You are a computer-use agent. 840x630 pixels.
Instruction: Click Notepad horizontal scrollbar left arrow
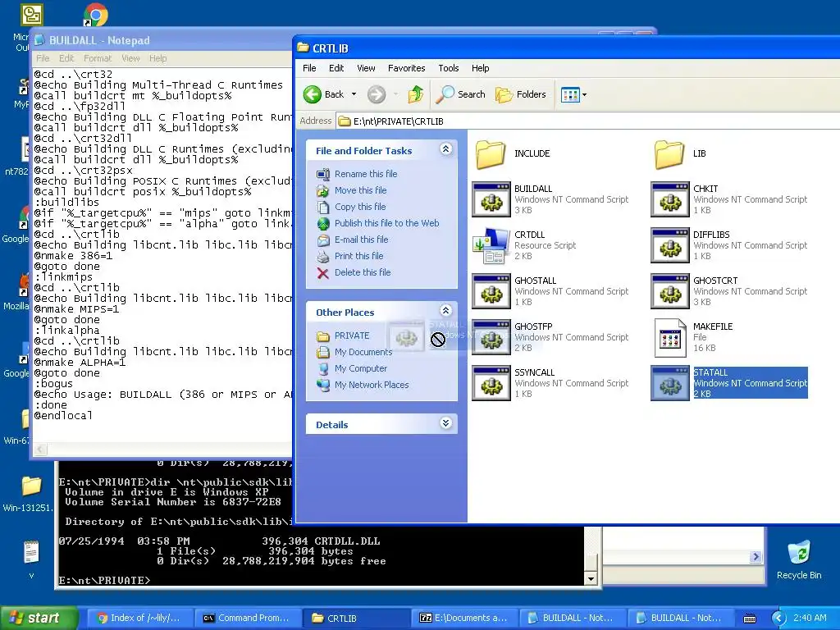tap(41, 450)
